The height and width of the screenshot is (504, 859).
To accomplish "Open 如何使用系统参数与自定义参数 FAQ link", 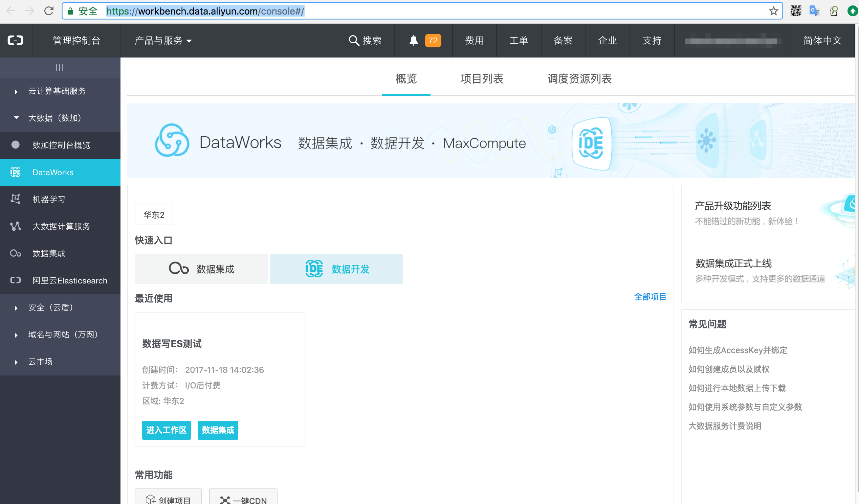I will click(745, 407).
